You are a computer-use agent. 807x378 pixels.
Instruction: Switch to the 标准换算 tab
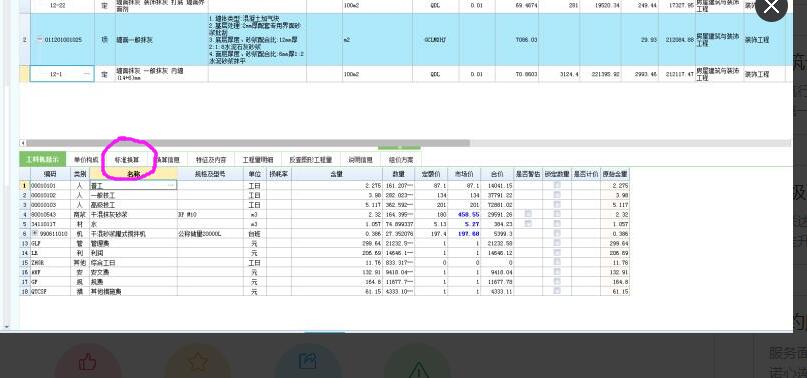coord(127,160)
